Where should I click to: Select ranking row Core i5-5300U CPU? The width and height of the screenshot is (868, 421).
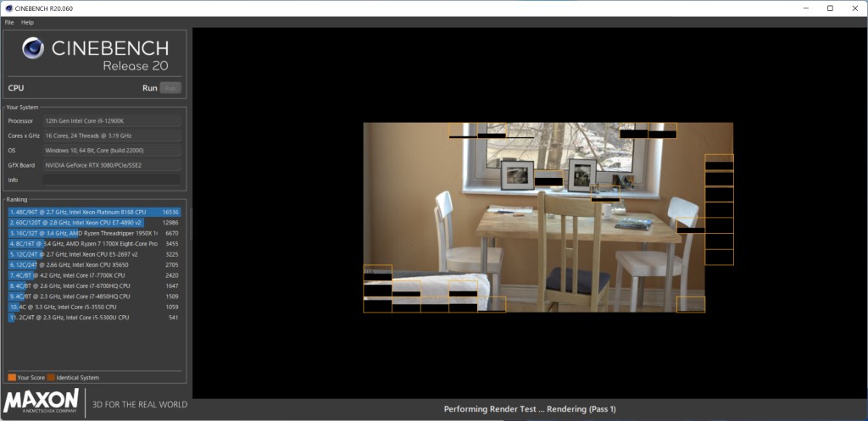coord(94,318)
